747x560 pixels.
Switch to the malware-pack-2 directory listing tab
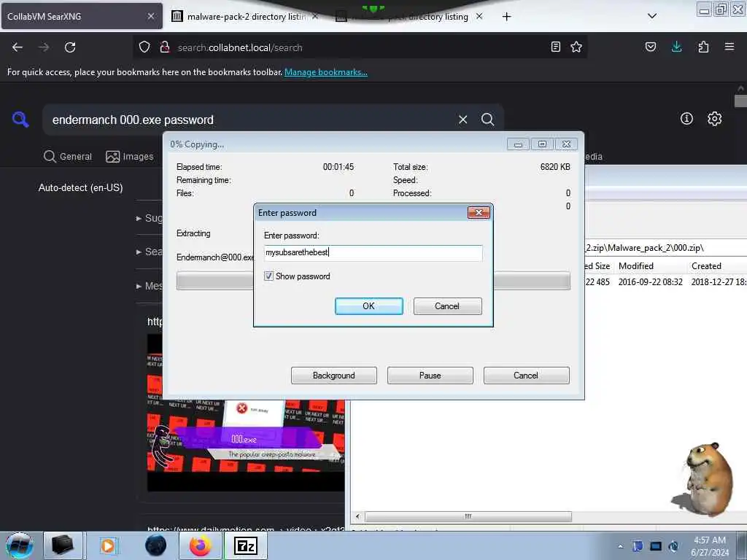(x=245, y=17)
